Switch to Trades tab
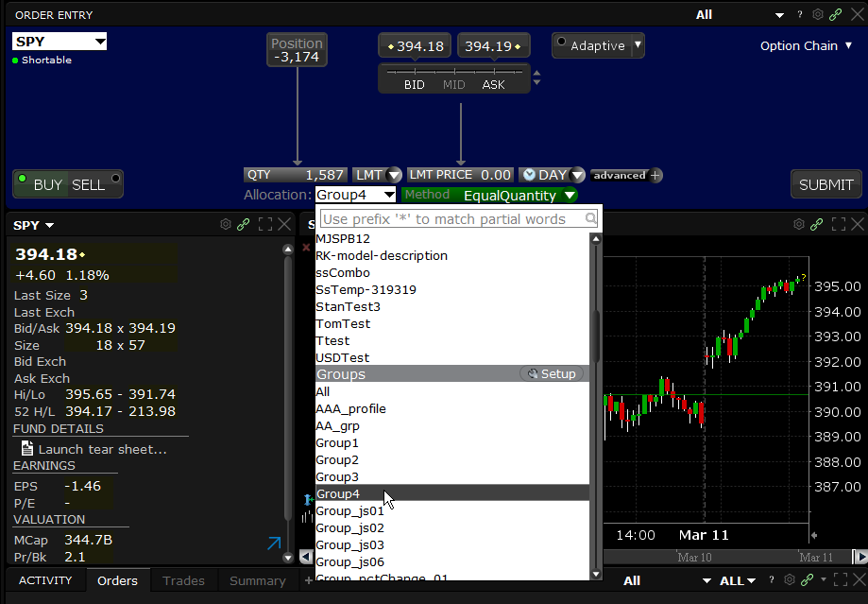868x604 pixels. pos(183,580)
